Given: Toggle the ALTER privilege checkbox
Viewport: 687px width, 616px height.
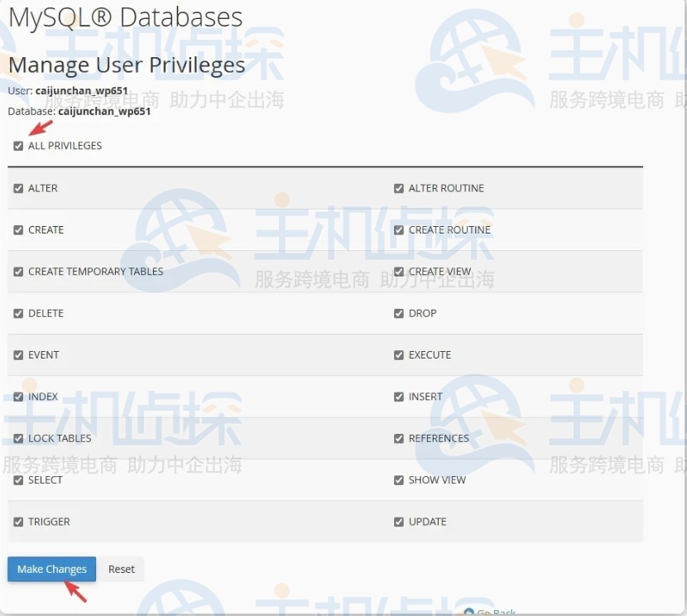Looking at the screenshot, I should point(18,189).
